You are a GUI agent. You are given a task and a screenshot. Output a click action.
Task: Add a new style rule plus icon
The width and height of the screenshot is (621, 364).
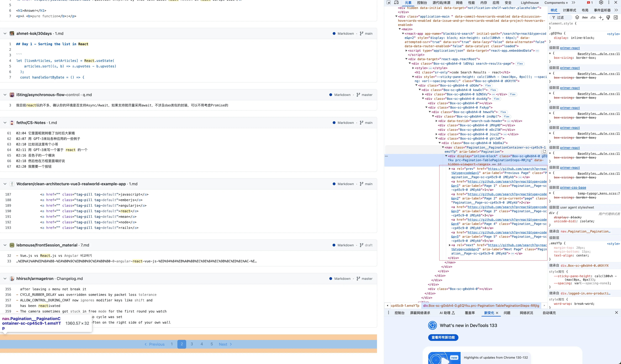tap(601, 17)
